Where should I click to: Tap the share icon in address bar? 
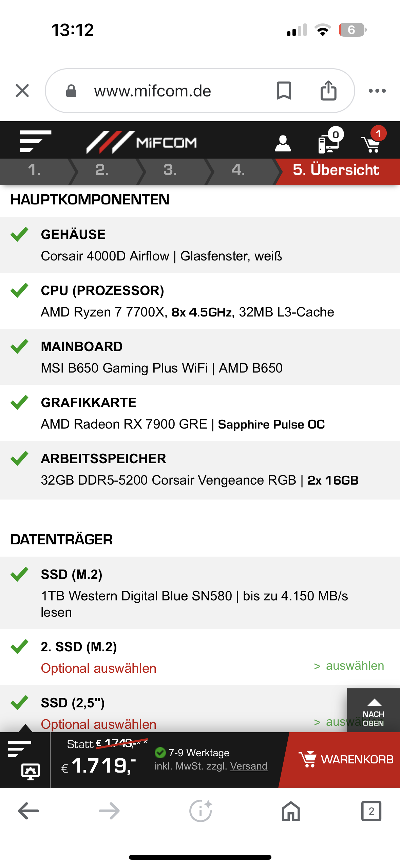pos(328,91)
